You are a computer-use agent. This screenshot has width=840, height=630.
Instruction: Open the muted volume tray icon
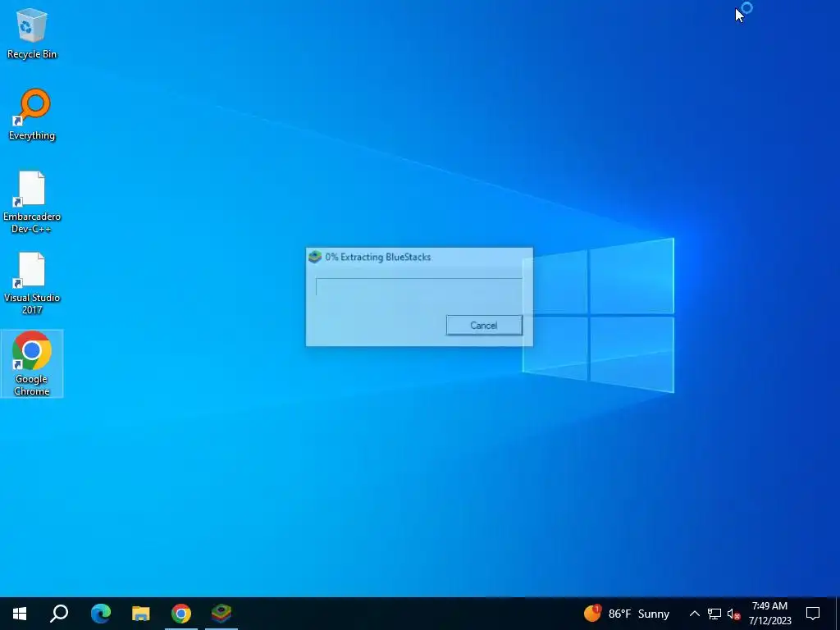point(733,614)
